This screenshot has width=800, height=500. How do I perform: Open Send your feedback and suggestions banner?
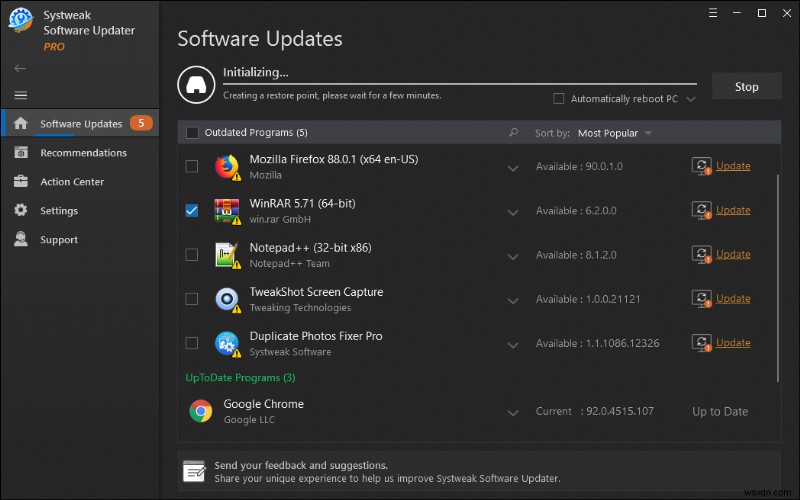click(479, 471)
